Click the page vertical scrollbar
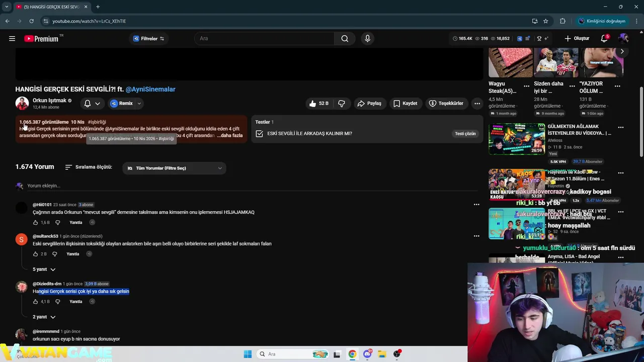Viewport: 644px width, 362px height. (641, 121)
